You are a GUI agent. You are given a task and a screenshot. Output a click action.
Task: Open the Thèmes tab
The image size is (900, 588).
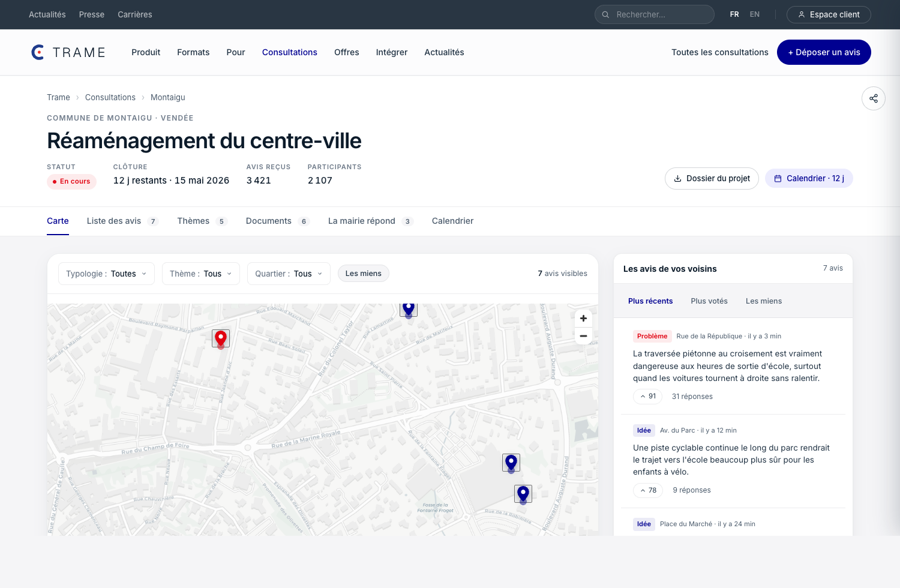[x=202, y=221]
